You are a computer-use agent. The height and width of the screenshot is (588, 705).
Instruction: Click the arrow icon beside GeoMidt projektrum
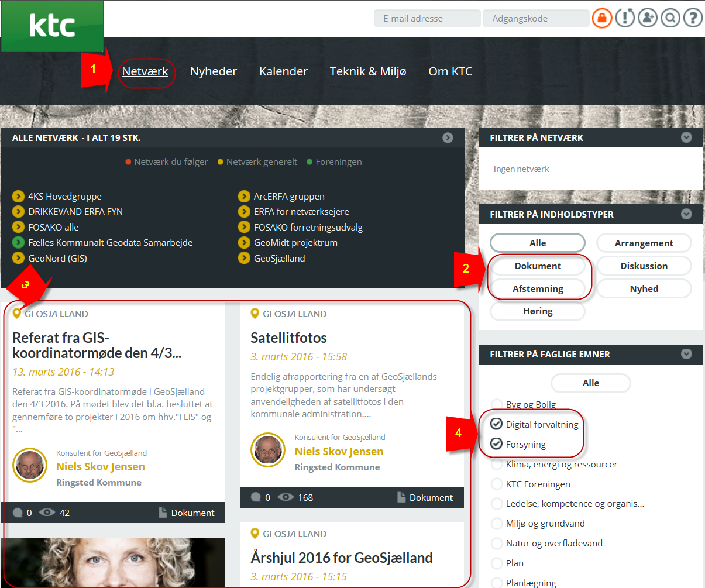pos(244,242)
